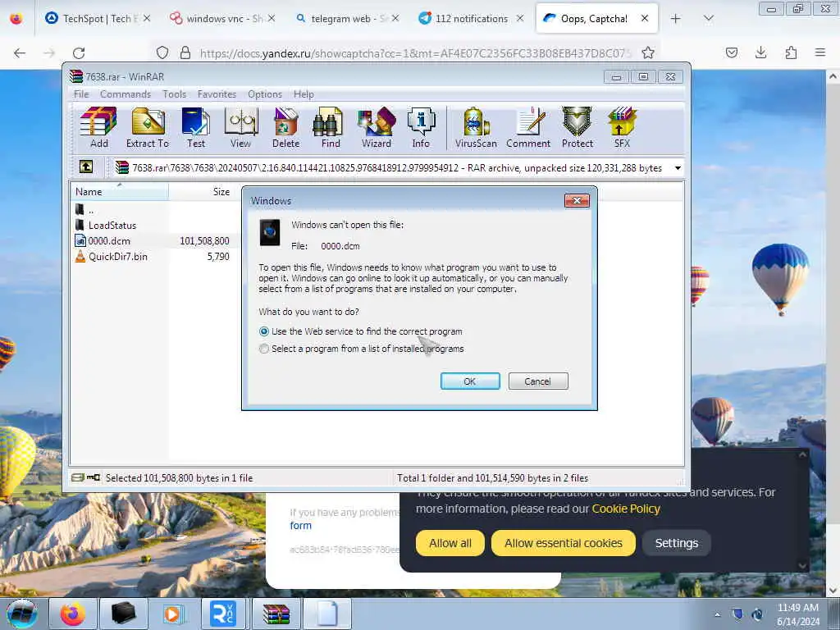The image size is (840, 630).
Task: Open the WinRAR File menu
Action: click(81, 94)
